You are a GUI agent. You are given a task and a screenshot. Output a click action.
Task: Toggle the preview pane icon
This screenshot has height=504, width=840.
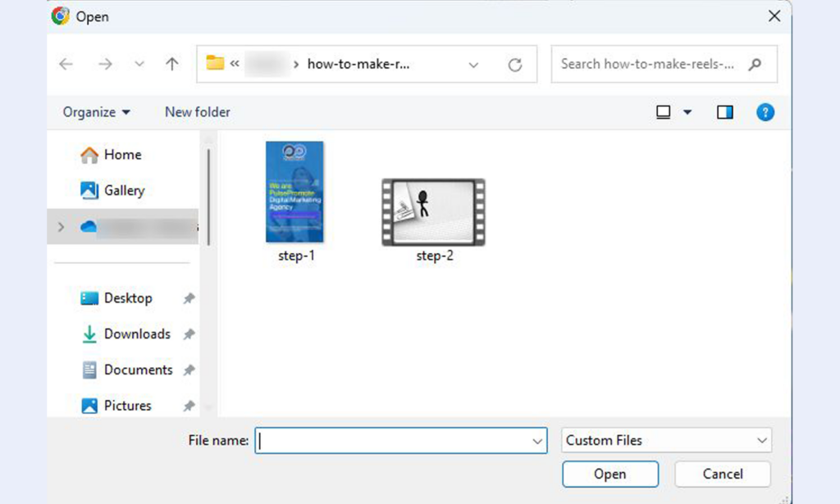coord(725,112)
